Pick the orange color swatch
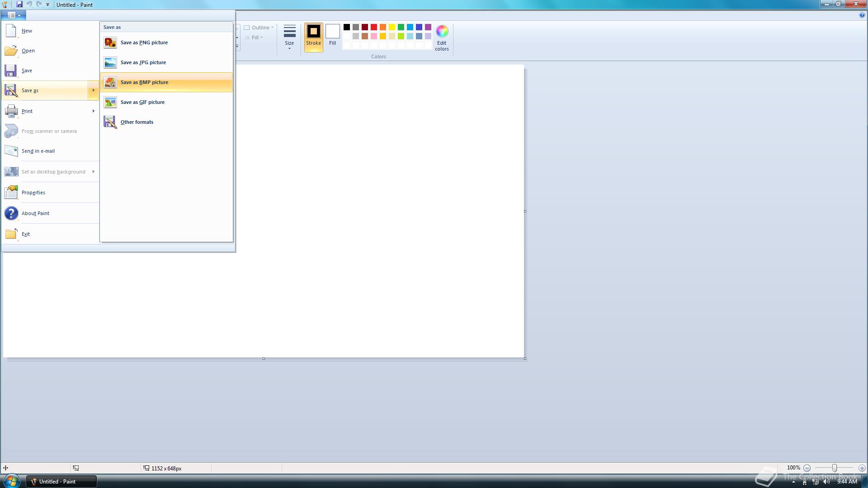The height and width of the screenshot is (488, 868). pyautogui.click(x=383, y=27)
